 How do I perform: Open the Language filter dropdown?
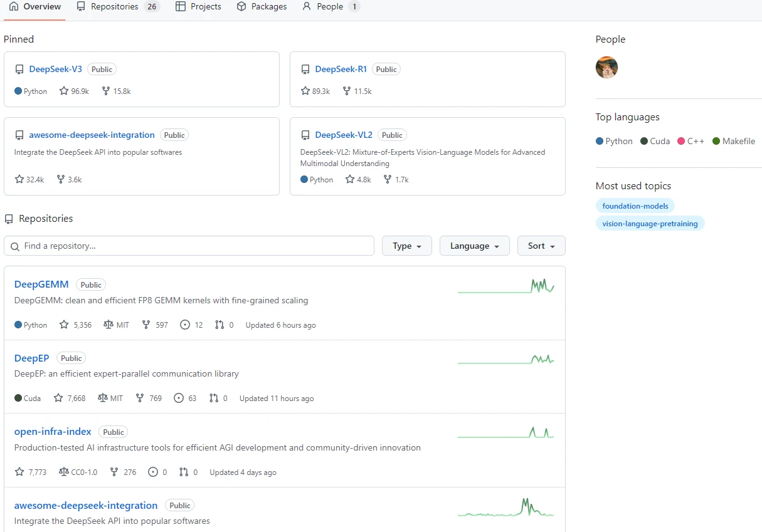pyautogui.click(x=474, y=246)
